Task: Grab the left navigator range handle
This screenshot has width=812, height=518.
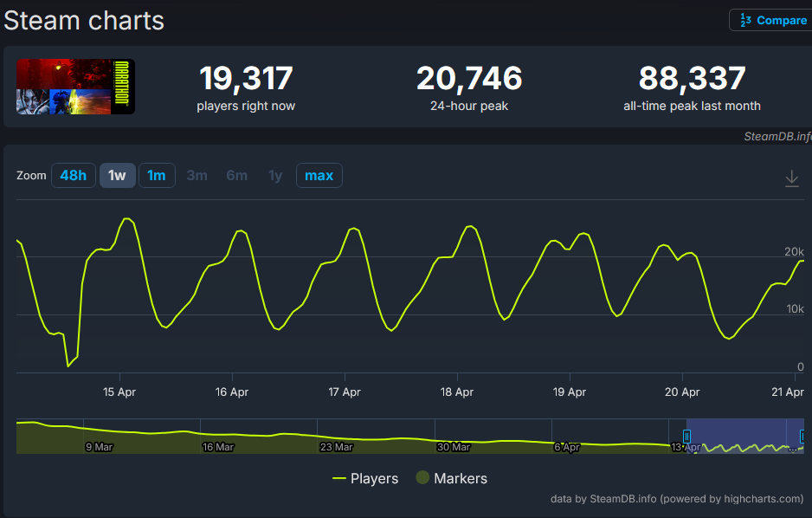Action: point(686,437)
